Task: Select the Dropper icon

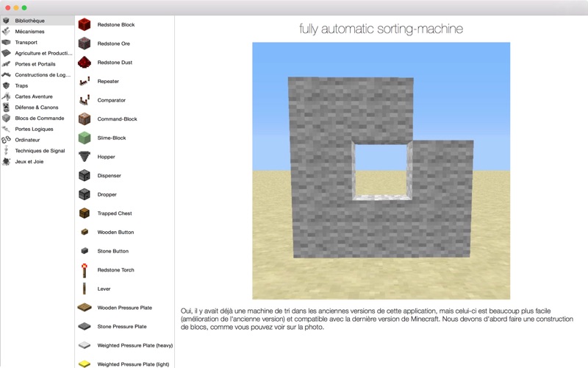Action: tap(85, 194)
